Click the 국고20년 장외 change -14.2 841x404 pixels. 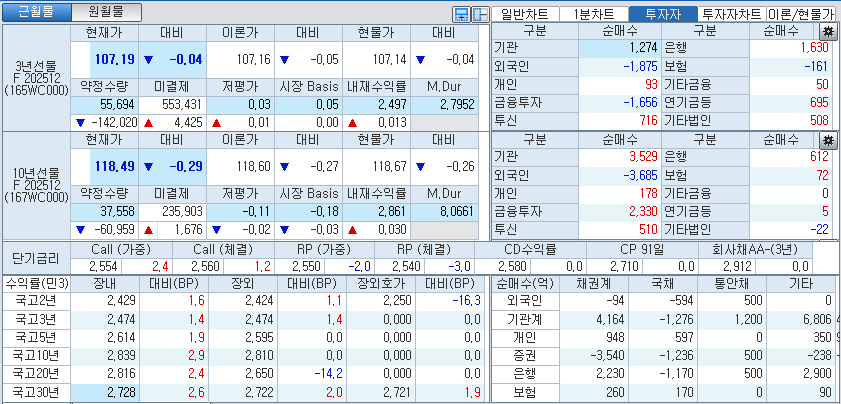(x=327, y=374)
